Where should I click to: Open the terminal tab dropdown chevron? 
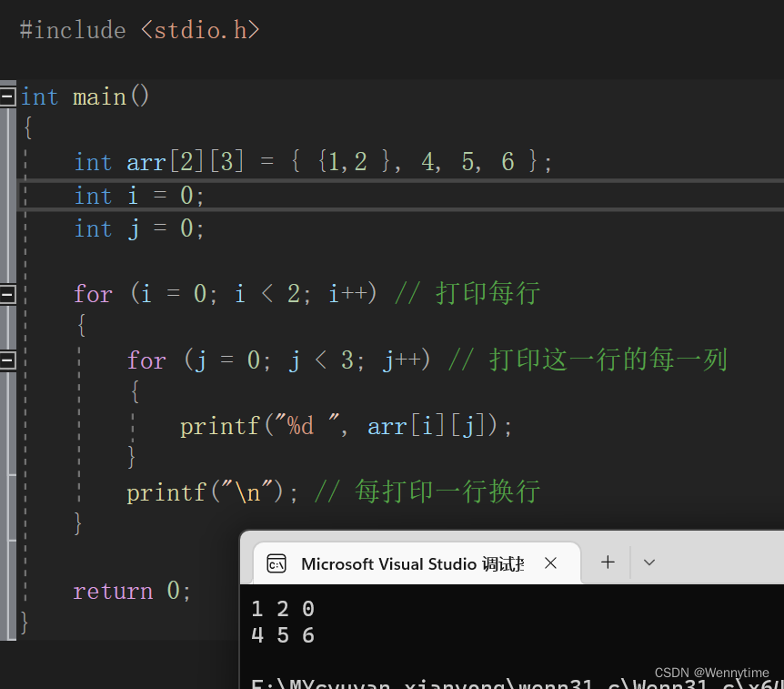pos(649,562)
